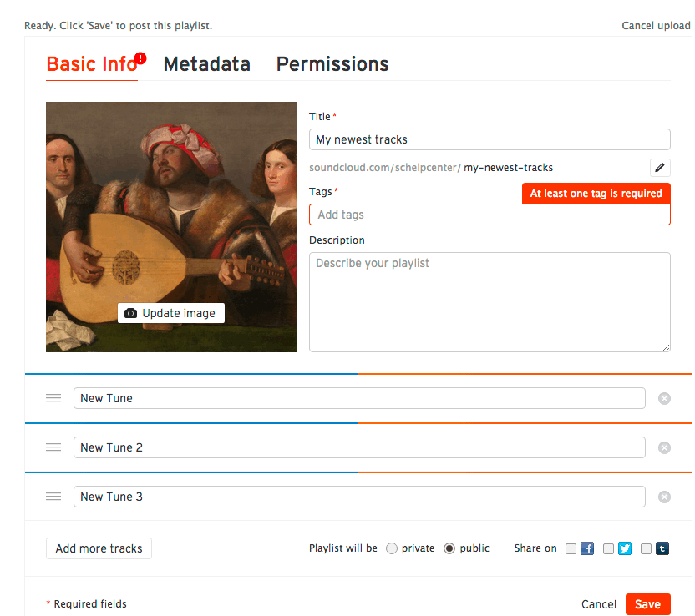695x616 pixels.
Task: Click the Twitter bird icon
Action: [x=625, y=548]
